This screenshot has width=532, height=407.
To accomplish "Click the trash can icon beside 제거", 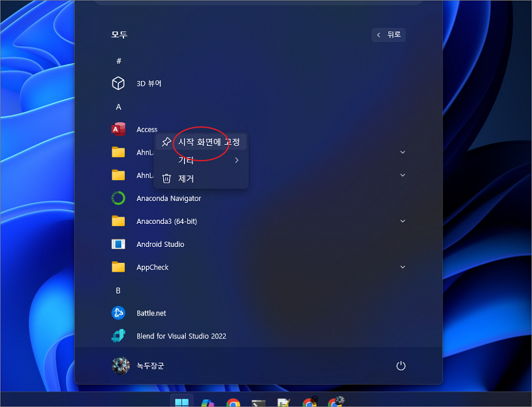I will tap(166, 178).
